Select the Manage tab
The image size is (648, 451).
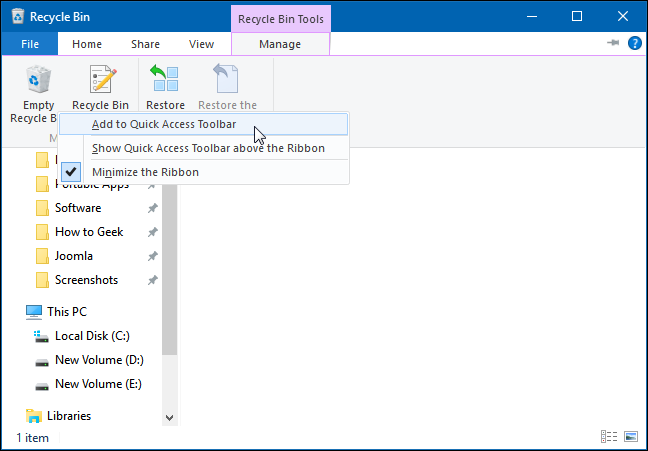(280, 44)
